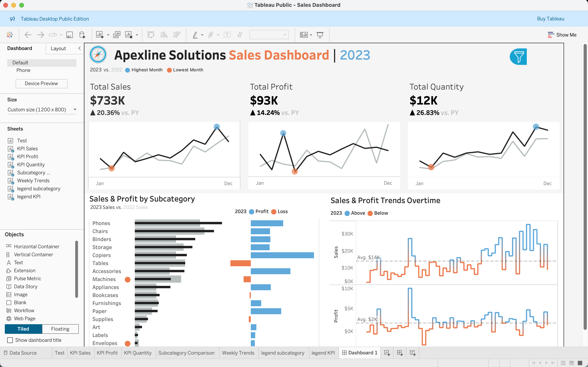The height and width of the screenshot is (367, 588).
Task: Click the Swap Rows and Columns icon
Action: coord(151,35)
